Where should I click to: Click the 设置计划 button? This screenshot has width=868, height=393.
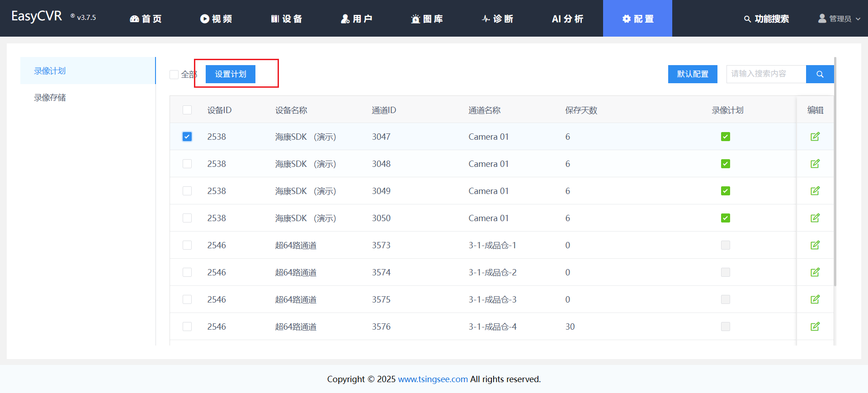pos(231,74)
